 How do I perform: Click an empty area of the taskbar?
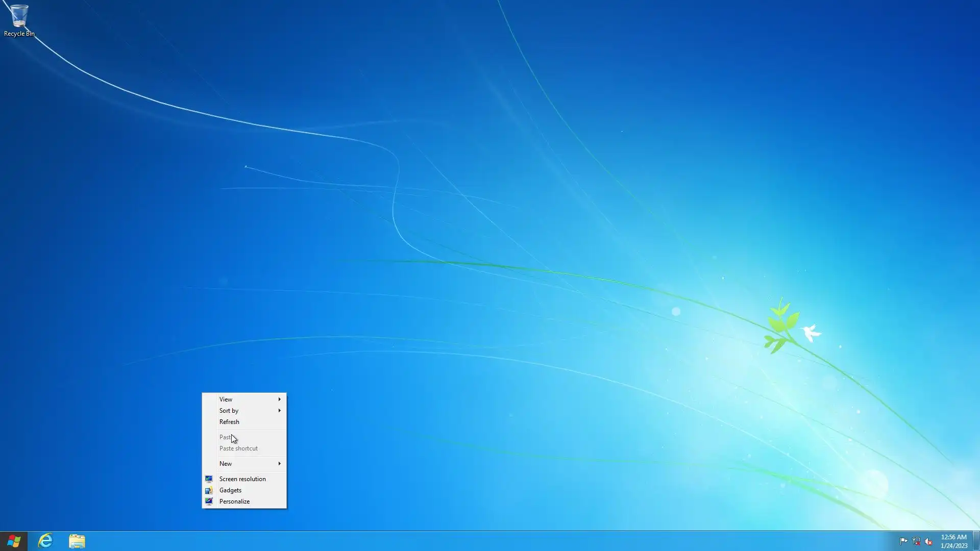pyautogui.click(x=459, y=541)
